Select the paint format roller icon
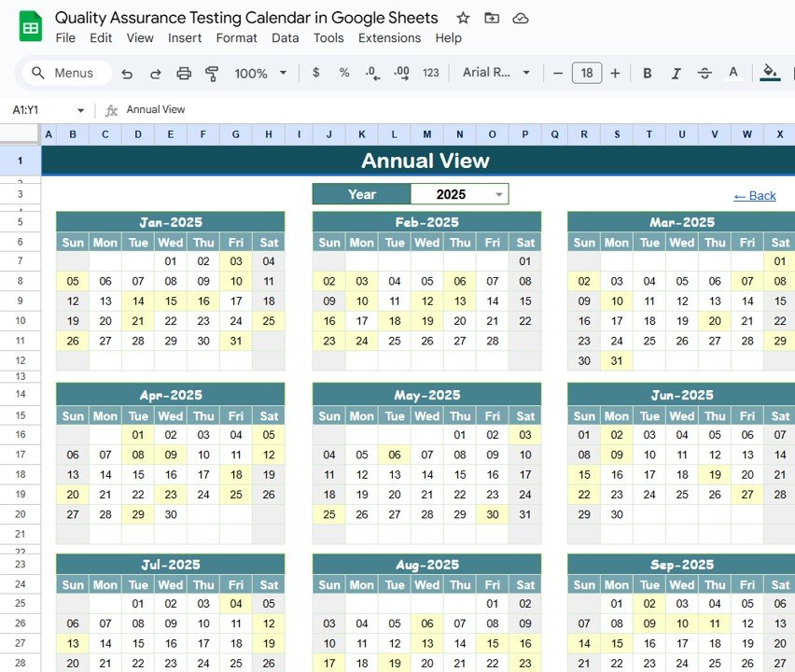This screenshot has width=795, height=672. [212, 73]
